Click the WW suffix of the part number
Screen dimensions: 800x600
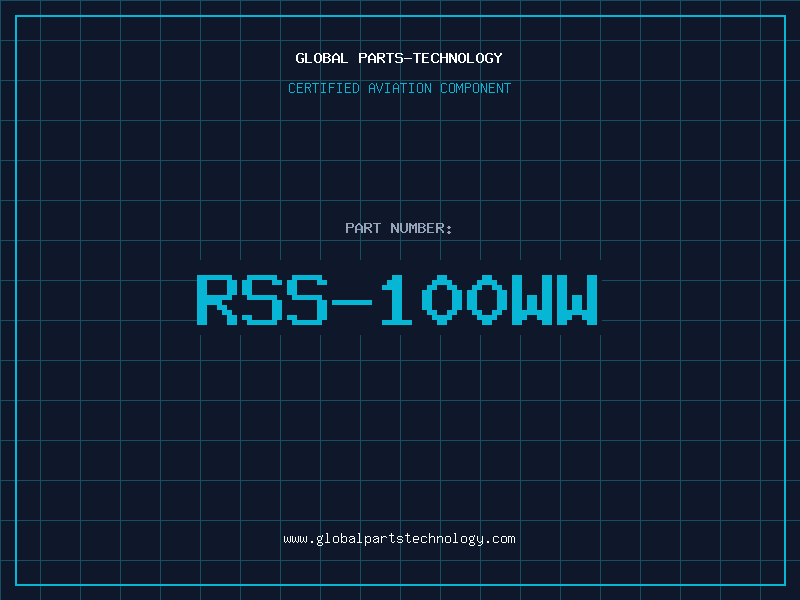click(x=555, y=300)
